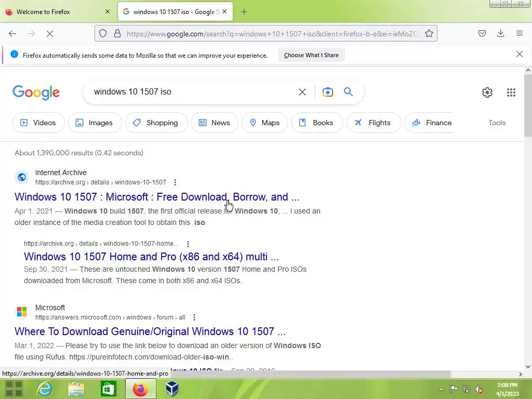The height and width of the screenshot is (399, 532).
Task: Open File Explorer from the taskbar
Action: tap(76, 389)
